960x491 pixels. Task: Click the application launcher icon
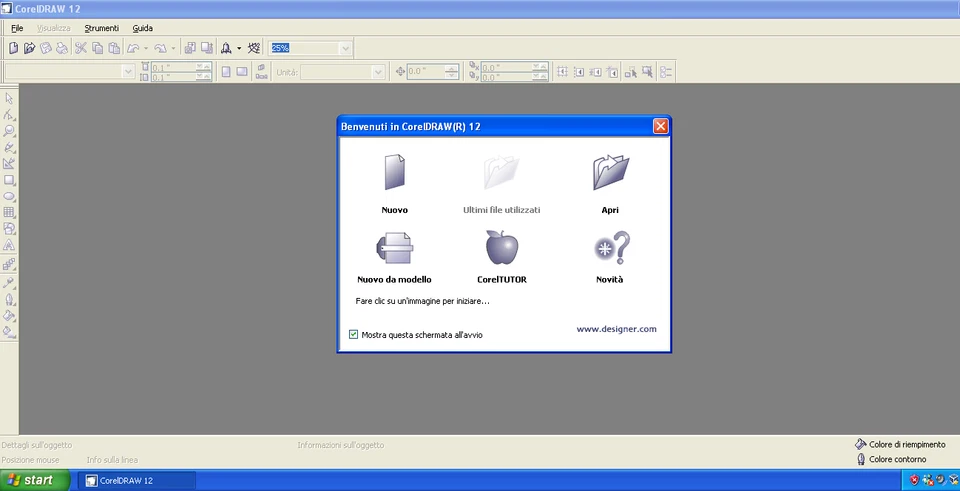tap(227, 48)
